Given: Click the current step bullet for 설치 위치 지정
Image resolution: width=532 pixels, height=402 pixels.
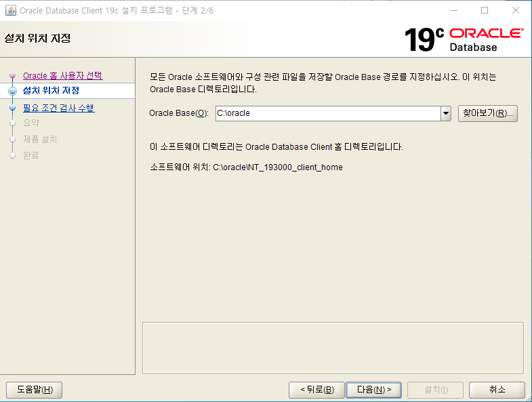Looking at the screenshot, I should point(13,91).
